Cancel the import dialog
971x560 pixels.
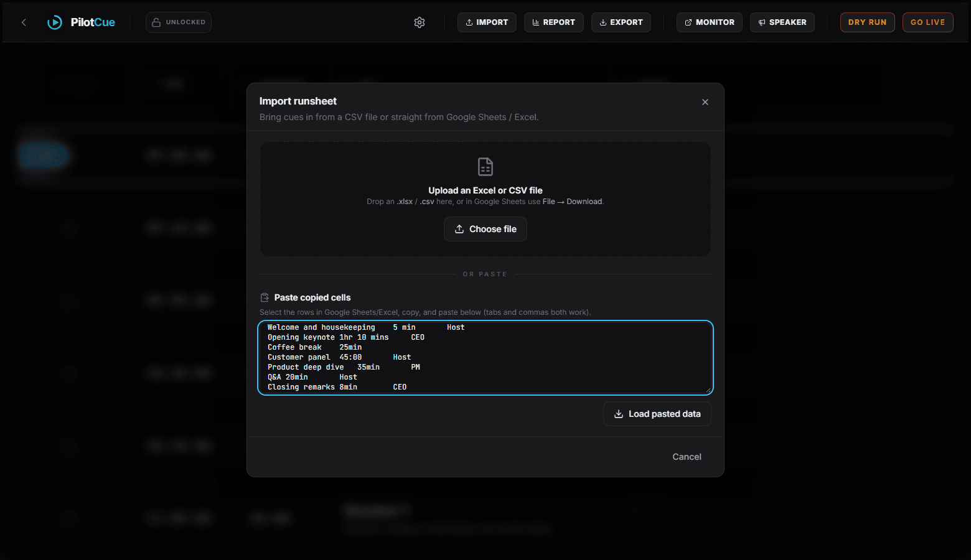[x=687, y=457]
